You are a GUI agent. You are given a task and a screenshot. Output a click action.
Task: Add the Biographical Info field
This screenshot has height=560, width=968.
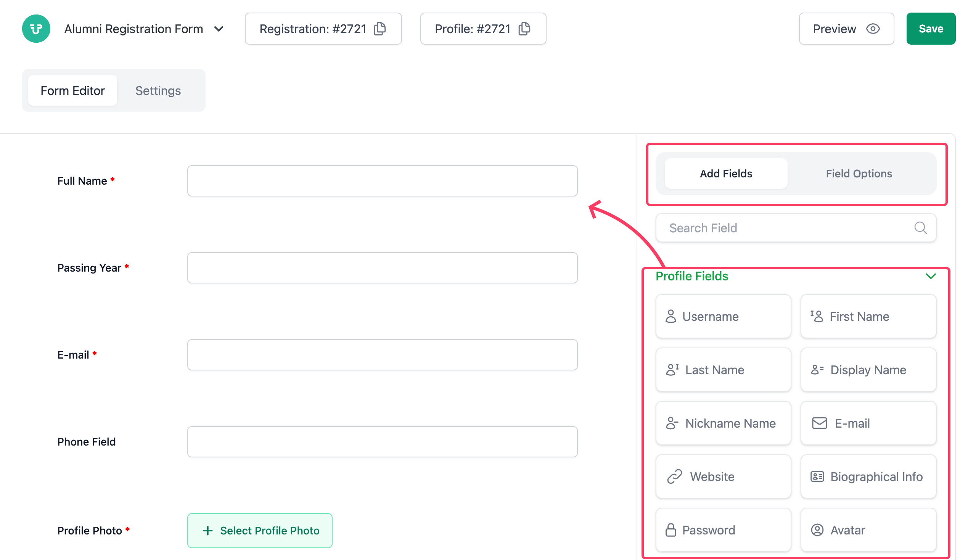point(868,477)
